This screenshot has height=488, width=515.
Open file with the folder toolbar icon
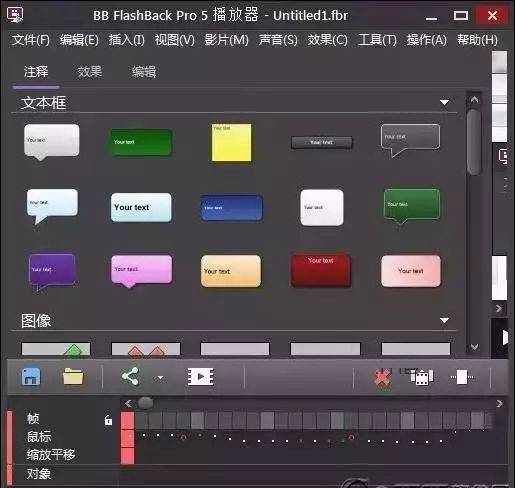click(73, 377)
